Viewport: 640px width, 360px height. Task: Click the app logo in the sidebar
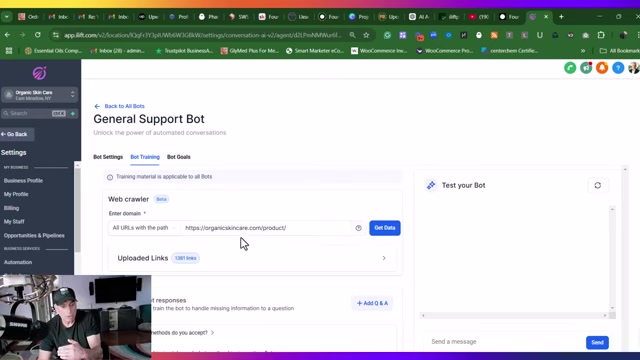(40, 73)
